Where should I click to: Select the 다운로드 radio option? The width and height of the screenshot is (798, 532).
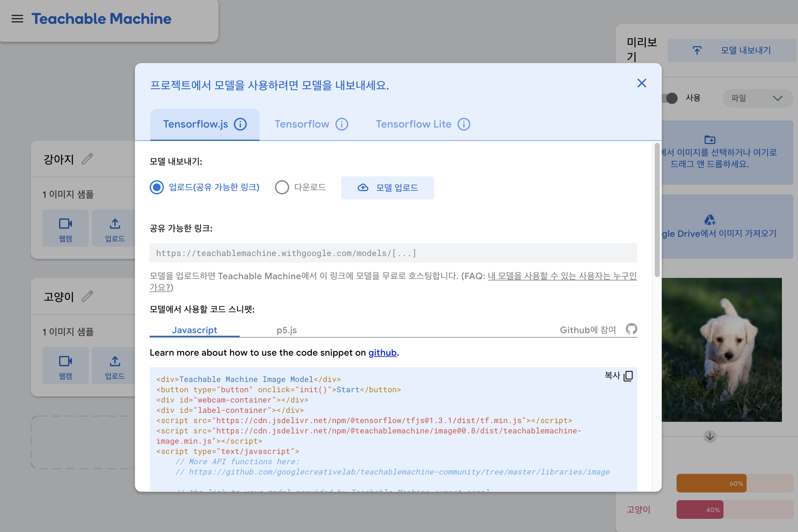tap(282, 187)
